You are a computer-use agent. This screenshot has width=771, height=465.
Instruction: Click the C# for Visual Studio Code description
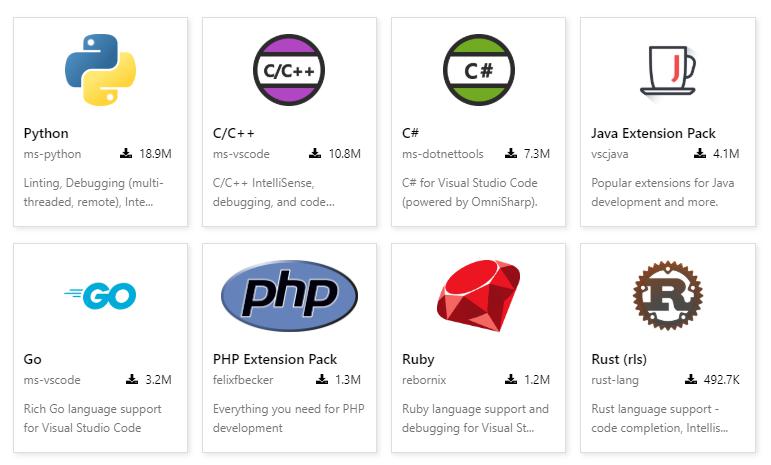point(470,192)
